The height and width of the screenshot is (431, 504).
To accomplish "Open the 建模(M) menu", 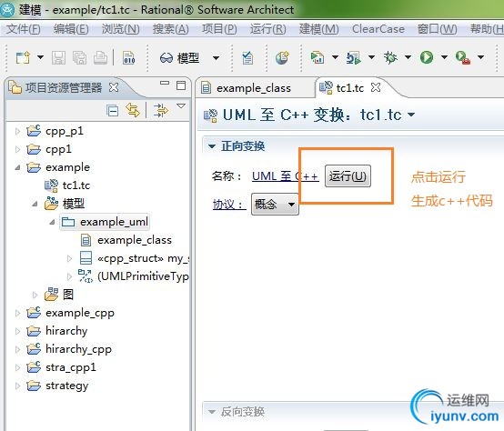I will point(318,29).
